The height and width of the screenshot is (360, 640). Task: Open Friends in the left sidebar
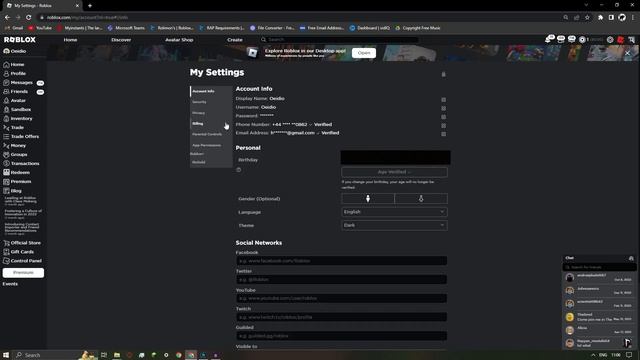point(16,91)
